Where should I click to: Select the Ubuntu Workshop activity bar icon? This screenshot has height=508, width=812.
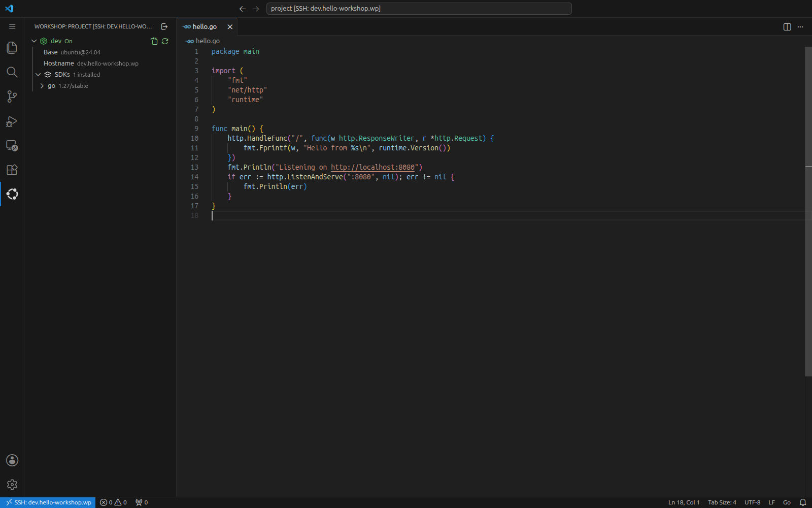[12, 194]
